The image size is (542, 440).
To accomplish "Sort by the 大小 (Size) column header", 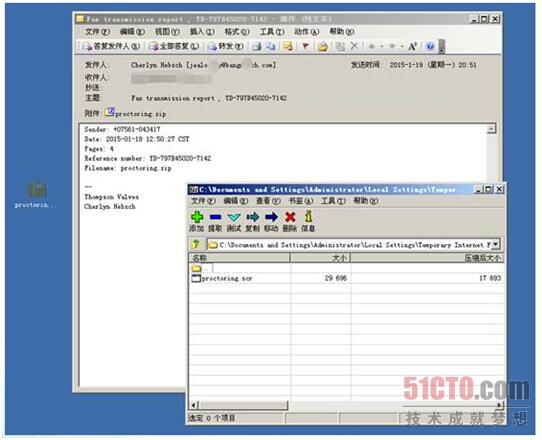I will point(320,258).
